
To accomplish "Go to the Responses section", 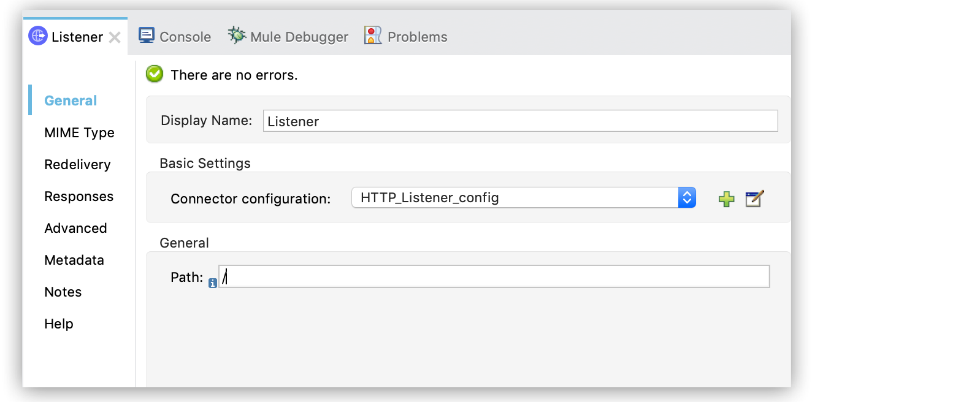I will pos(78,196).
